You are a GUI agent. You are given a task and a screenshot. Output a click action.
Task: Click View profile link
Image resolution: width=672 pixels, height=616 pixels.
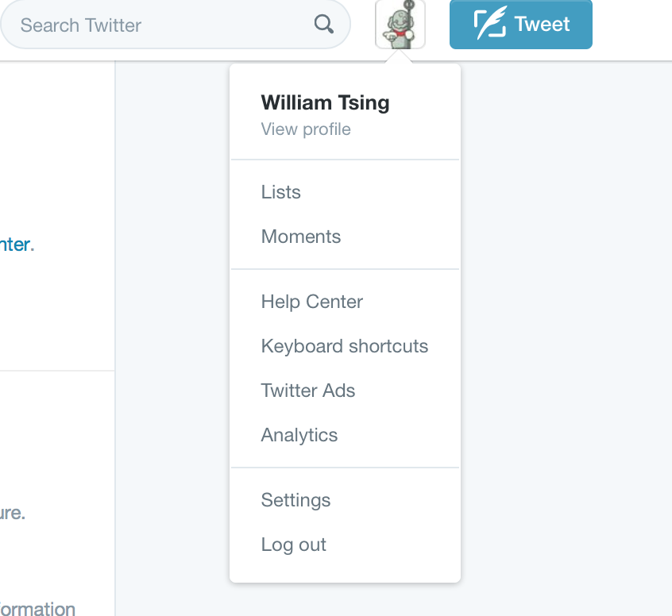306,129
